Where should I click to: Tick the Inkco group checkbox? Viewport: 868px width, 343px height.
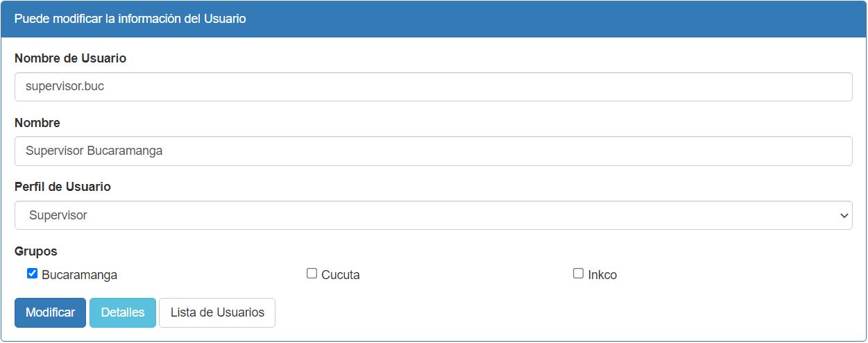tap(578, 274)
